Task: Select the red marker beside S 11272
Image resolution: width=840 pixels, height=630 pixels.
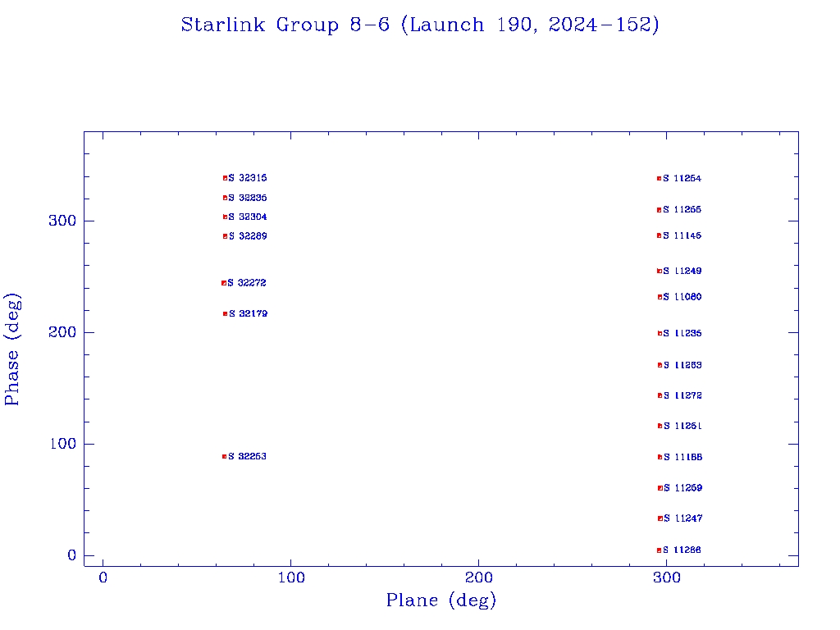Action: tap(660, 395)
